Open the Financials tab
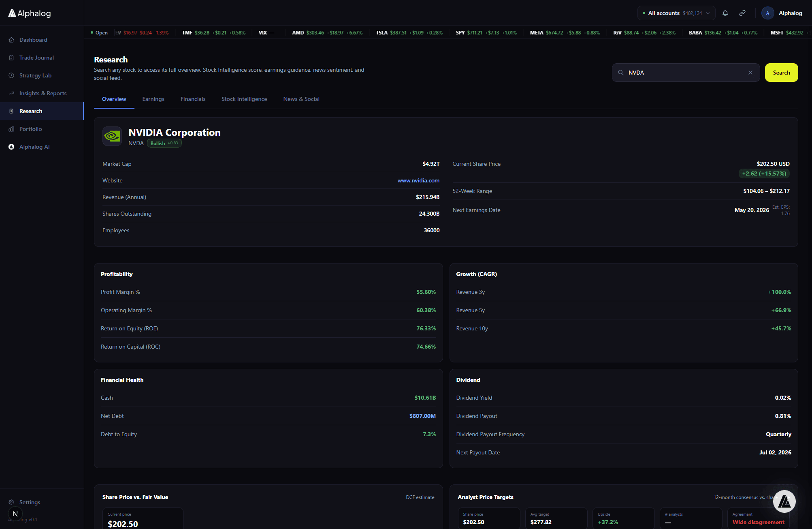This screenshot has height=529, width=812. [x=193, y=99]
